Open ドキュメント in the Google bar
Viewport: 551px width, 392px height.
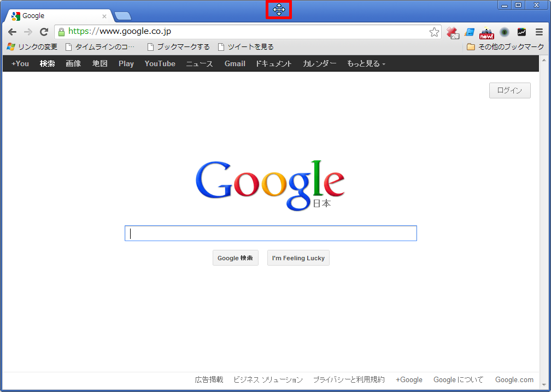(x=274, y=63)
